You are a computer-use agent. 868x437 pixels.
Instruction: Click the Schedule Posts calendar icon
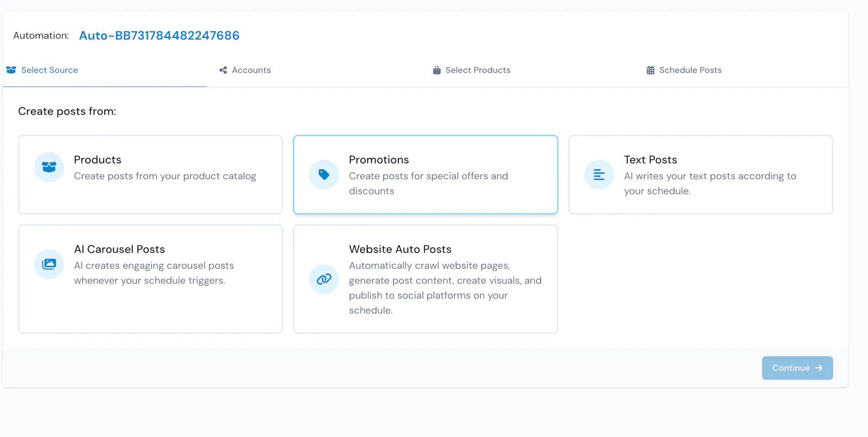pos(650,70)
